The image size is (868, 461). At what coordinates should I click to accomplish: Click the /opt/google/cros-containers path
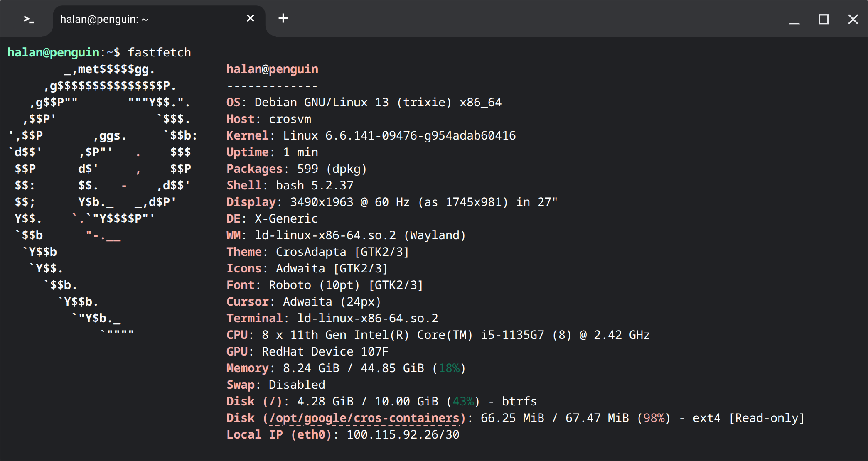pyautogui.click(x=364, y=418)
